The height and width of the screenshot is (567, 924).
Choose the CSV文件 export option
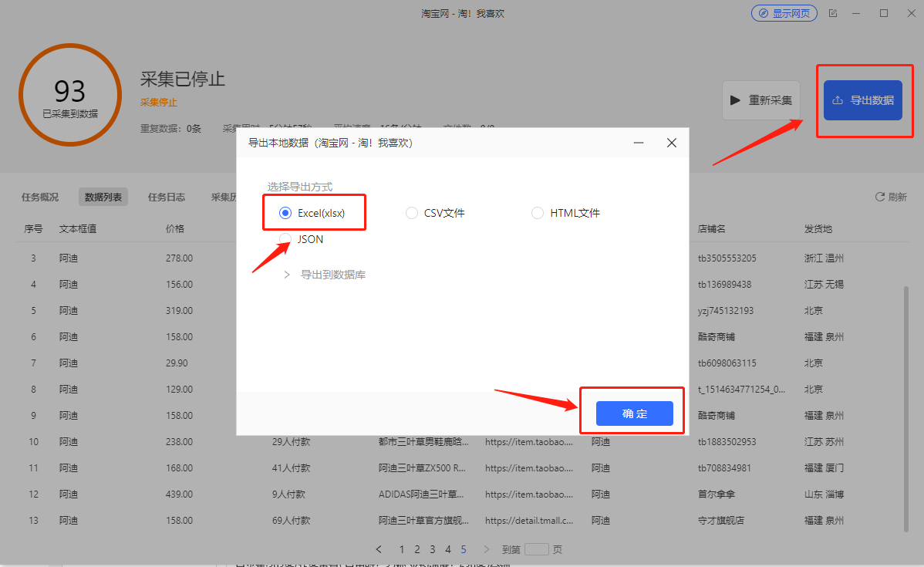[436, 213]
